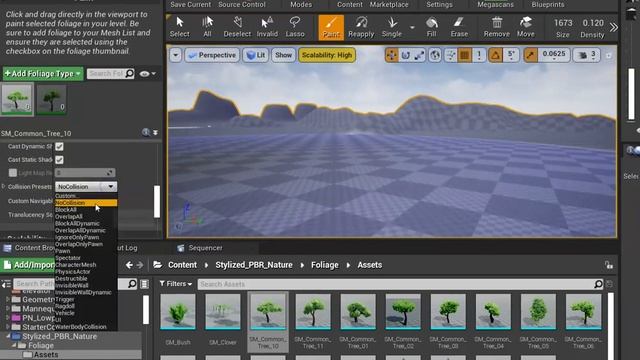The image size is (640, 360).
Task: Open scale snap 0.0625 dropdown
Action: click(x=554, y=55)
